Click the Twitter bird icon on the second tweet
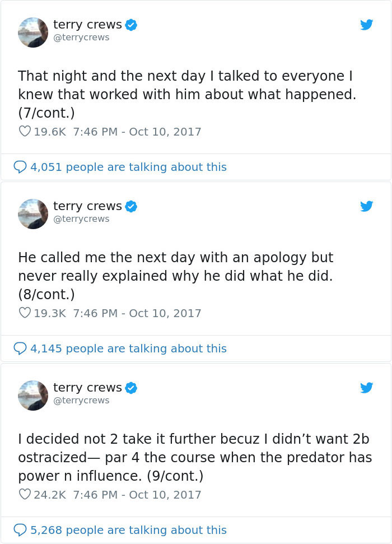Viewport: 392px width, 544px height. pyautogui.click(x=367, y=206)
